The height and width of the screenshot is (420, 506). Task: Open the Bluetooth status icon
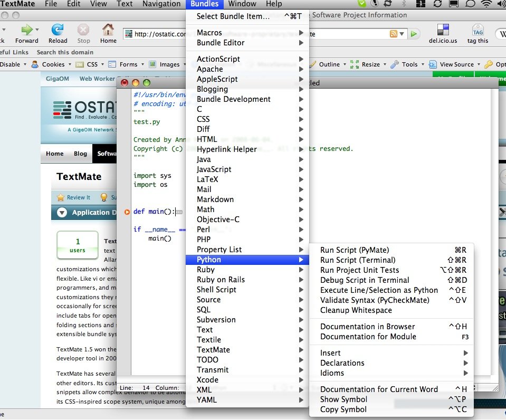click(404, 4)
